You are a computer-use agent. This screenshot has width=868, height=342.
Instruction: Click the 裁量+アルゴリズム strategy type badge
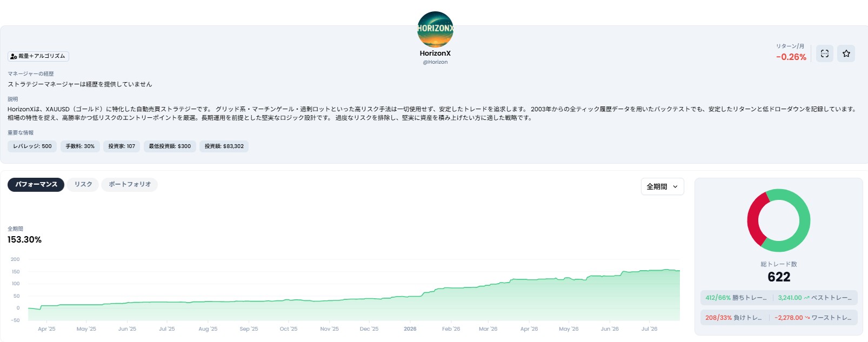click(x=38, y=56)
